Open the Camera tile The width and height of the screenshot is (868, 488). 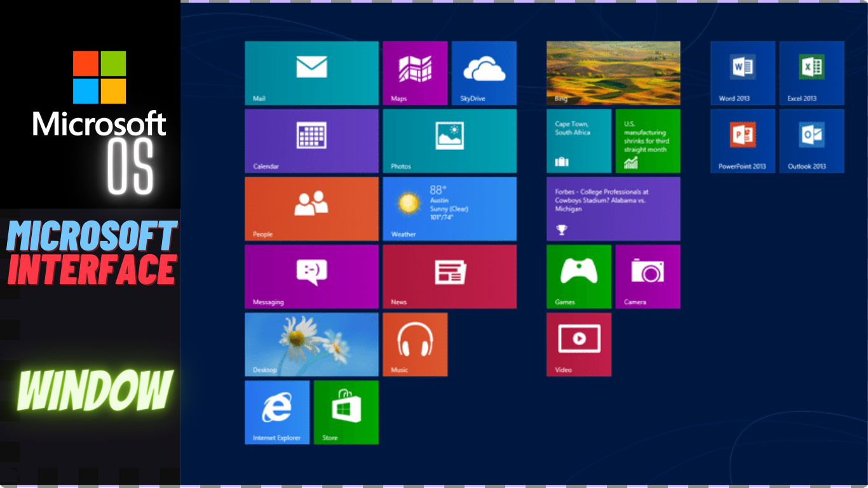pos(648,277)
